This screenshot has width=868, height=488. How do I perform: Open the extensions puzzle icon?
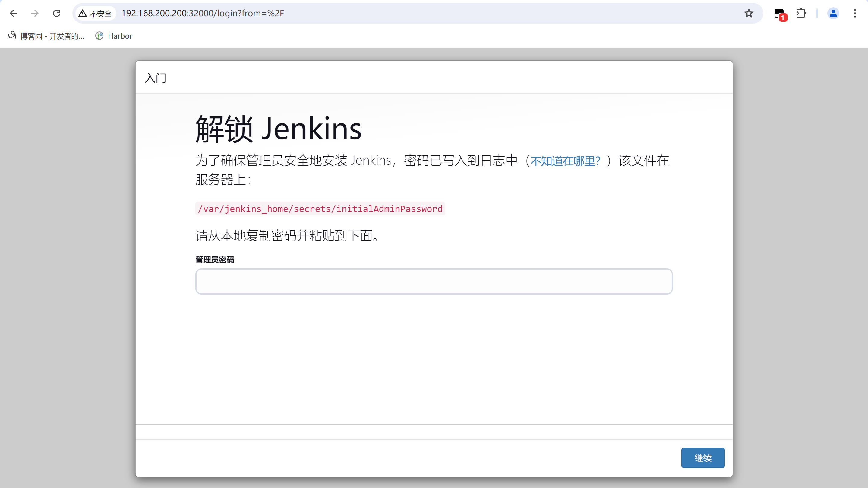coord(801,13)
